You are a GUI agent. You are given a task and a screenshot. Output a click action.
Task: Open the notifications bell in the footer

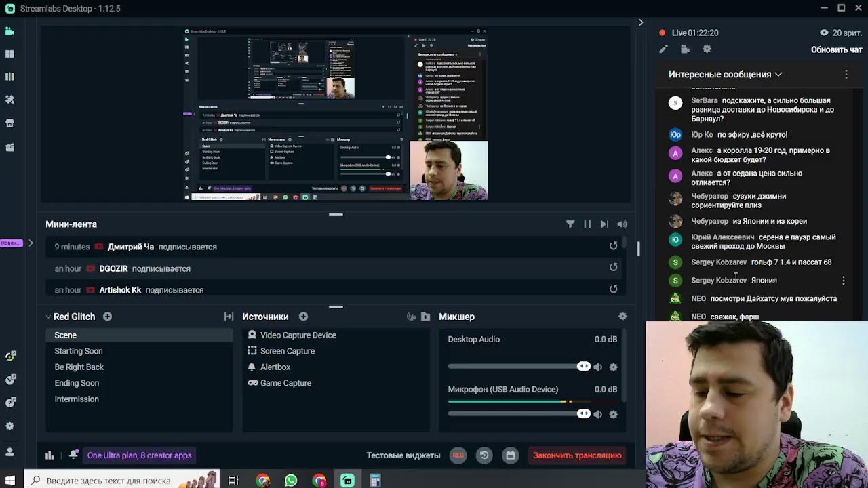(x=73, y=455)
